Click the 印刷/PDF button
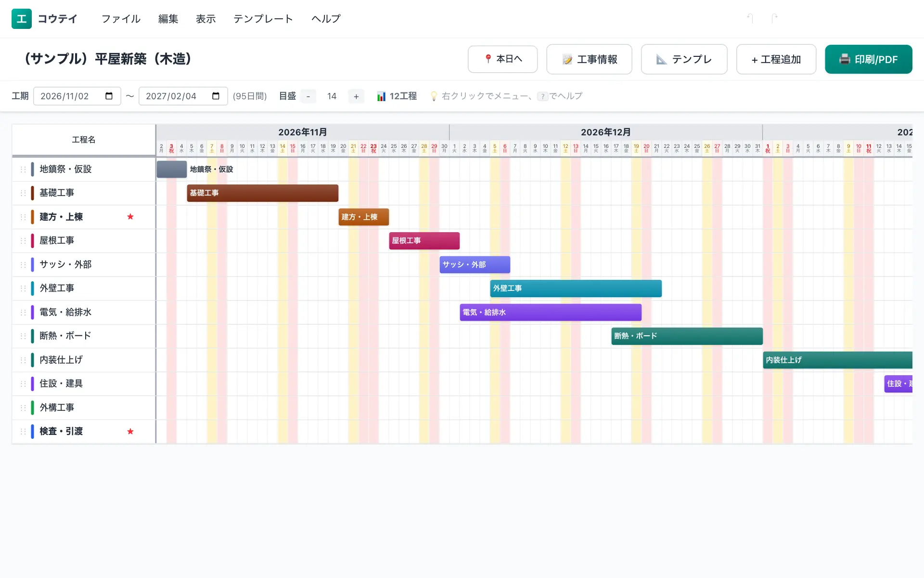This screenshot has height=578, width=924. [868, 59]
